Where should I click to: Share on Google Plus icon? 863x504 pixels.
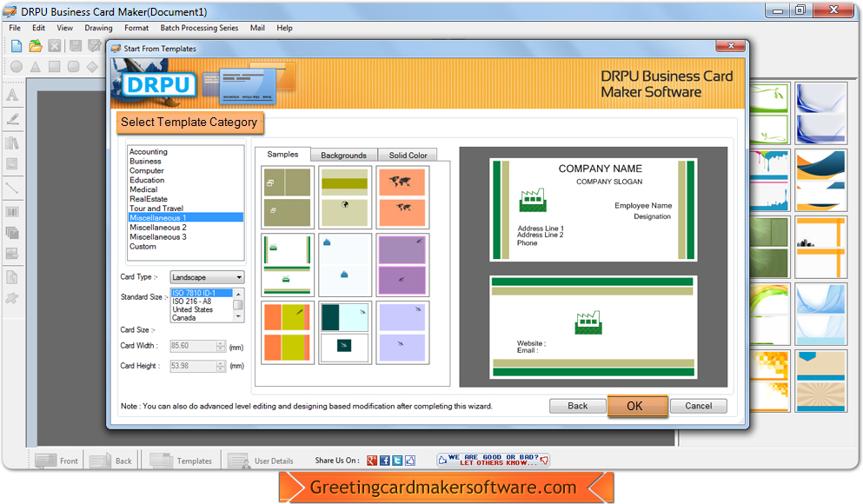372,461
